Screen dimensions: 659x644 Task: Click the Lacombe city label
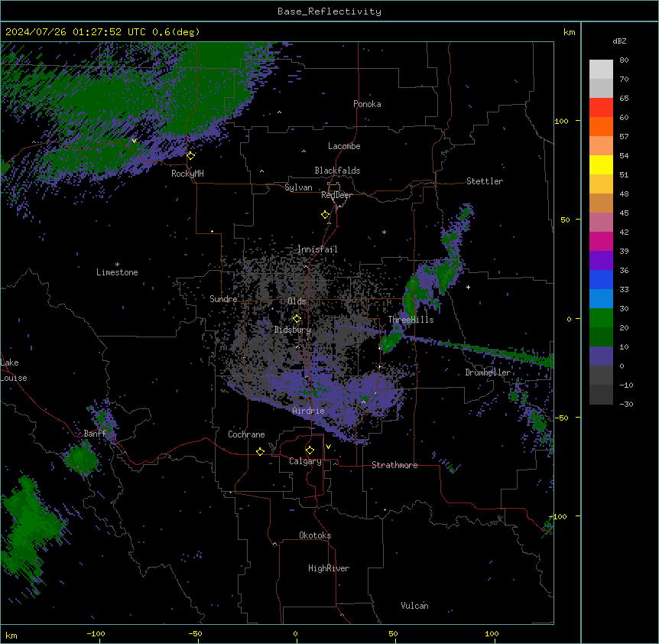pos(344,146)
